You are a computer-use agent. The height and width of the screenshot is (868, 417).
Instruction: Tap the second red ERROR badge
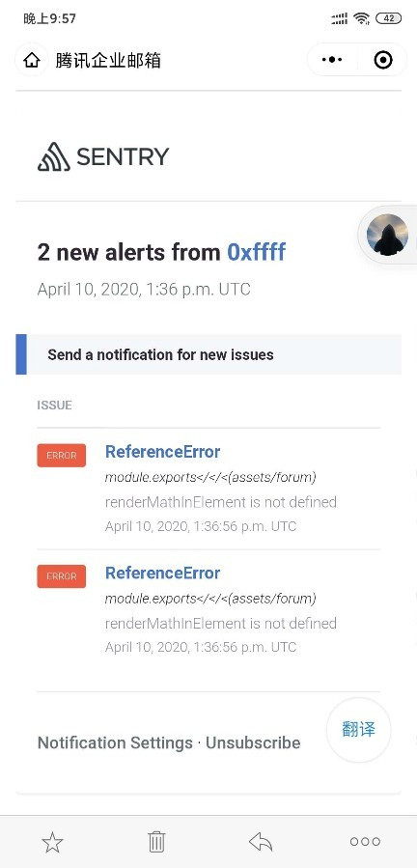click(x=62, y=576)
